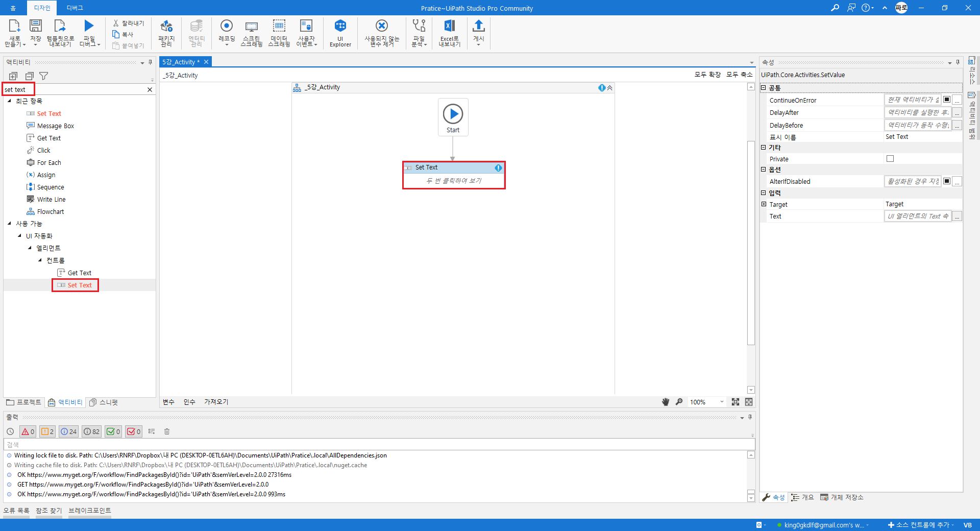Select the pan hand tool in designer

pyautogui.click(x=665, y=402)
